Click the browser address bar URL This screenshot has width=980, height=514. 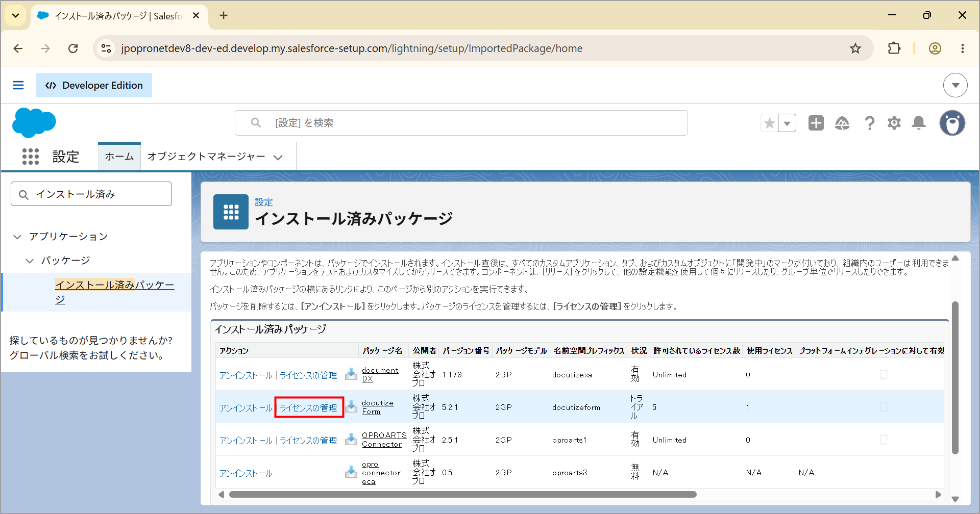pyautogui.click(x=352, y=48)
